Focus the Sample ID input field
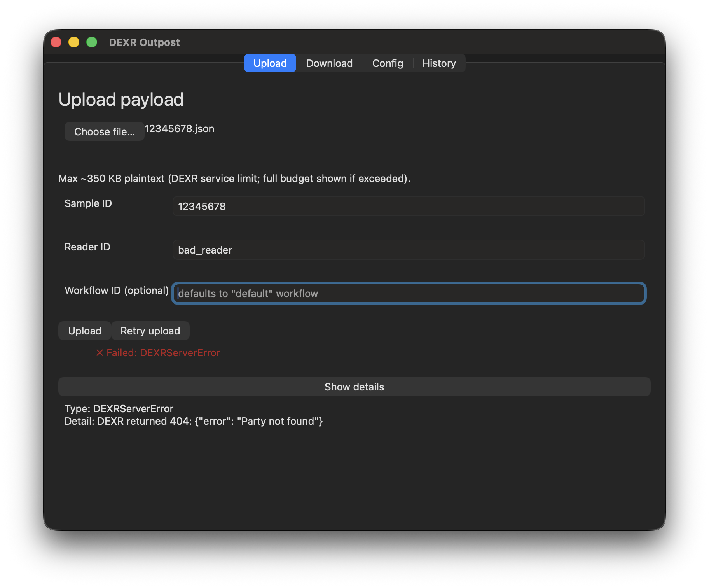Viewport: 709px width, 588px height. tap(409, 206)
